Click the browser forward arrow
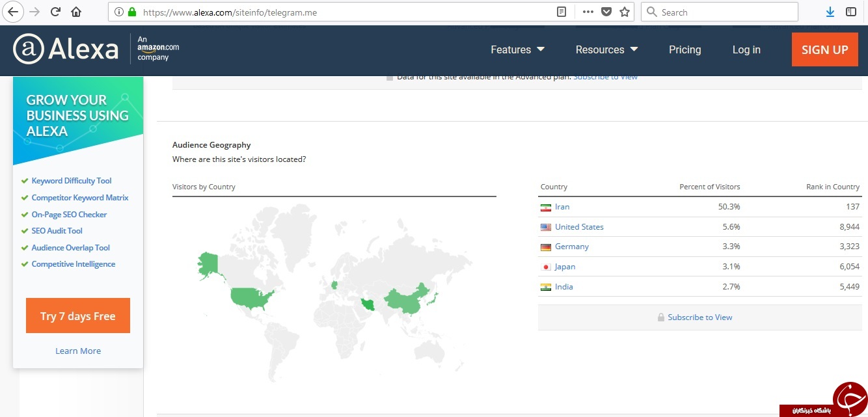 [34, 12]
